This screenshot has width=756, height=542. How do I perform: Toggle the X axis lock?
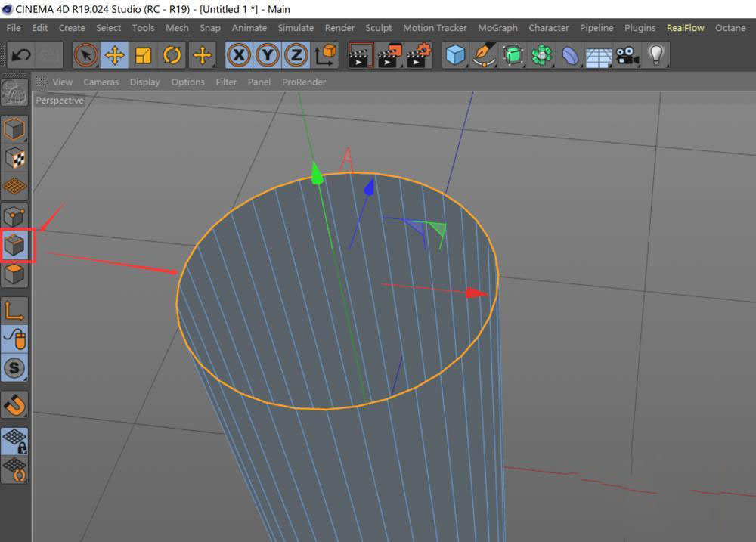click(x=239, y=55)
